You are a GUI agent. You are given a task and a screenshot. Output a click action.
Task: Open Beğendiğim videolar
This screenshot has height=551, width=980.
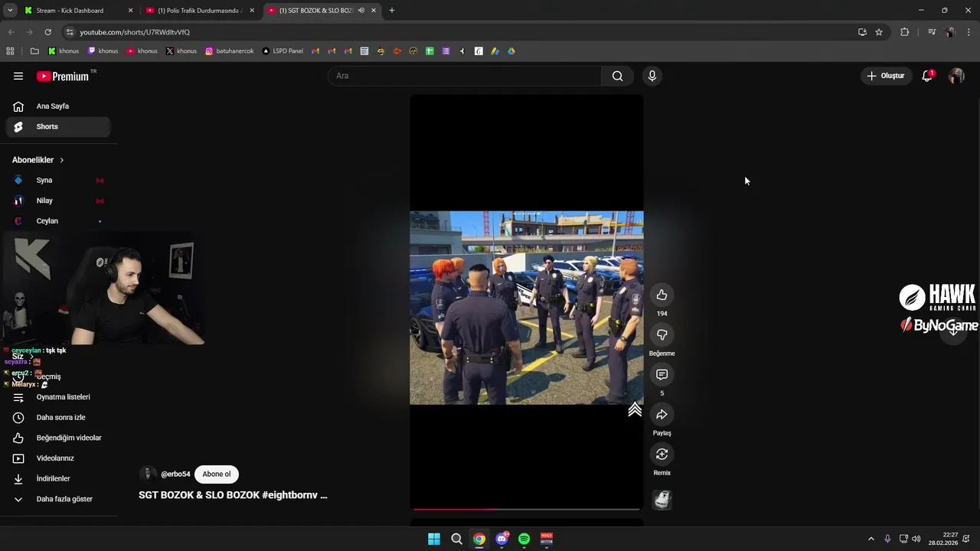(x=58, y=438)
